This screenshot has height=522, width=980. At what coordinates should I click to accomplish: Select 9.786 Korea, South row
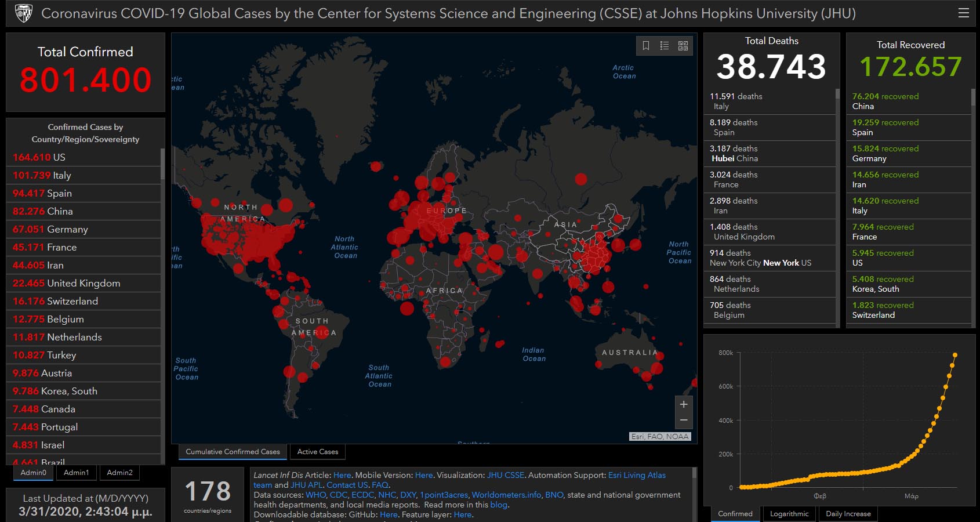click(84, 391)
